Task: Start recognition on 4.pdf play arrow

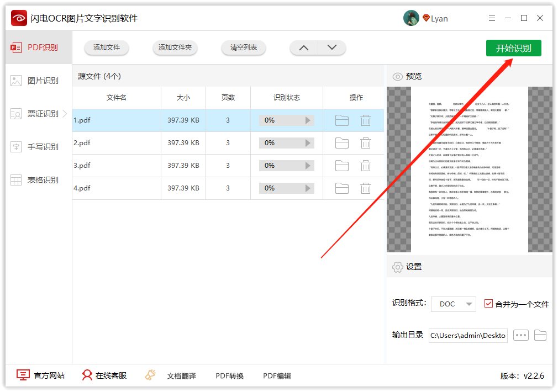Action: point(308,188)
